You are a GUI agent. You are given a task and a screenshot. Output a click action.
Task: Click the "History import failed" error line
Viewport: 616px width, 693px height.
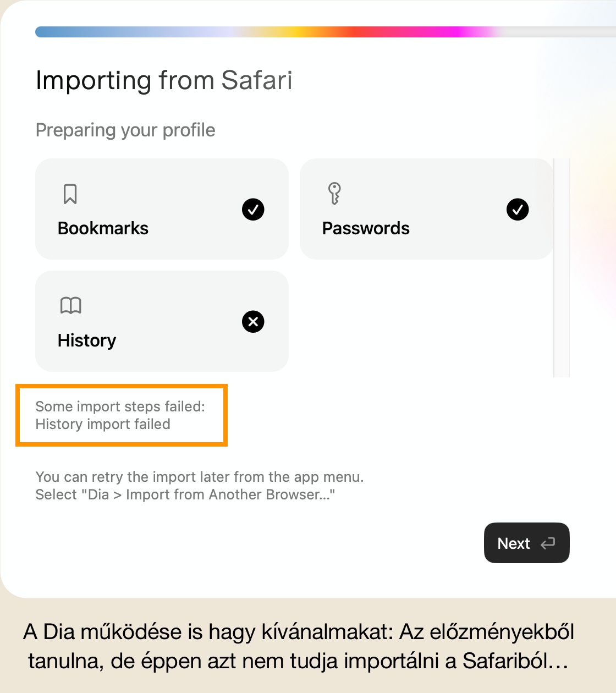103,424
